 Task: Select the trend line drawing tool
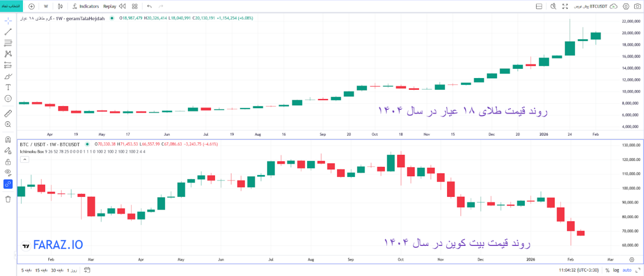8,32
